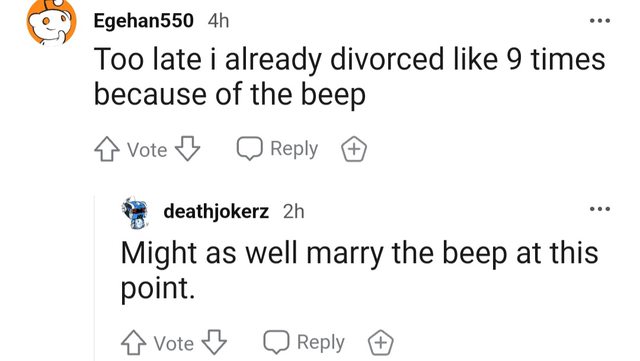640x361 pixels.
Task: Open Egehan550's avatar profile
Action: coord(51,22)
